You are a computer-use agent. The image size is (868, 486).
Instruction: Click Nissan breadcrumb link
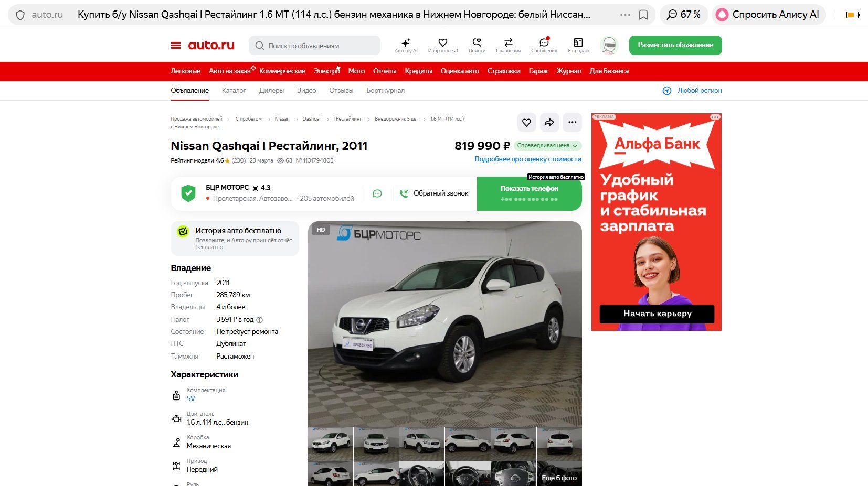click(x=282, y=119)
